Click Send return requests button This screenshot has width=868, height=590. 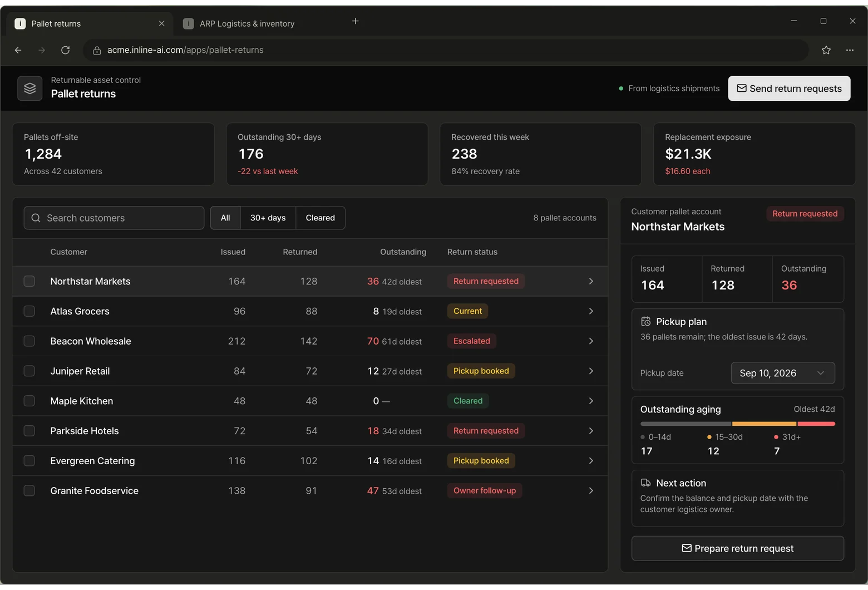point(789,88)
